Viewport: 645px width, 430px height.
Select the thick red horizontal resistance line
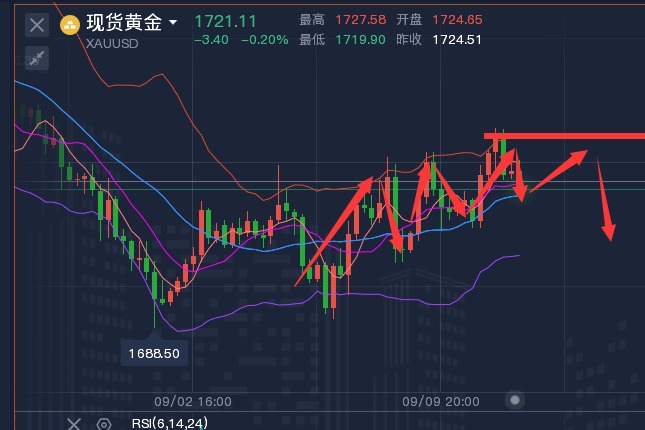[580, 135]
